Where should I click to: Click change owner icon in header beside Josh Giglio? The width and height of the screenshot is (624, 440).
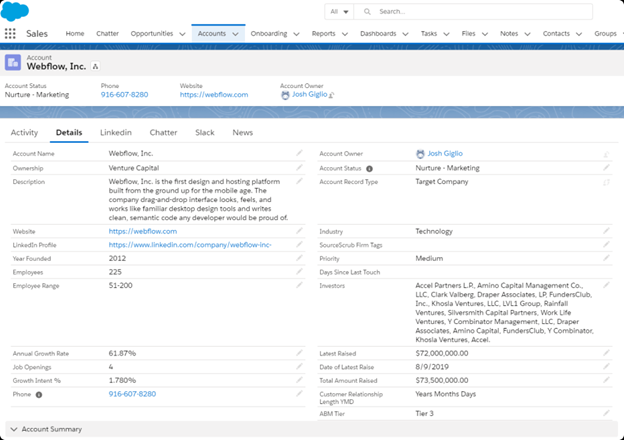[x=332, y=95]
